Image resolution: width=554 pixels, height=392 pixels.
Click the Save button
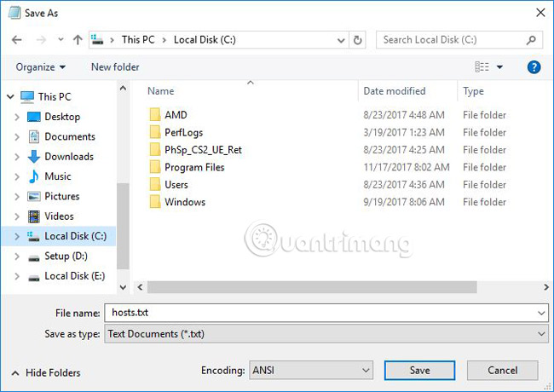[419, 370]
